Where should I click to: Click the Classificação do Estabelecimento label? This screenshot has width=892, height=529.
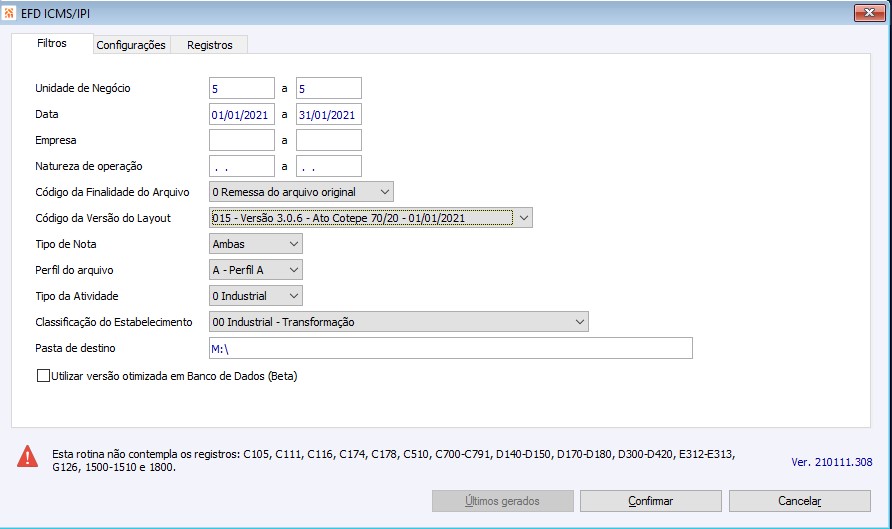click(x=114, y=322)
